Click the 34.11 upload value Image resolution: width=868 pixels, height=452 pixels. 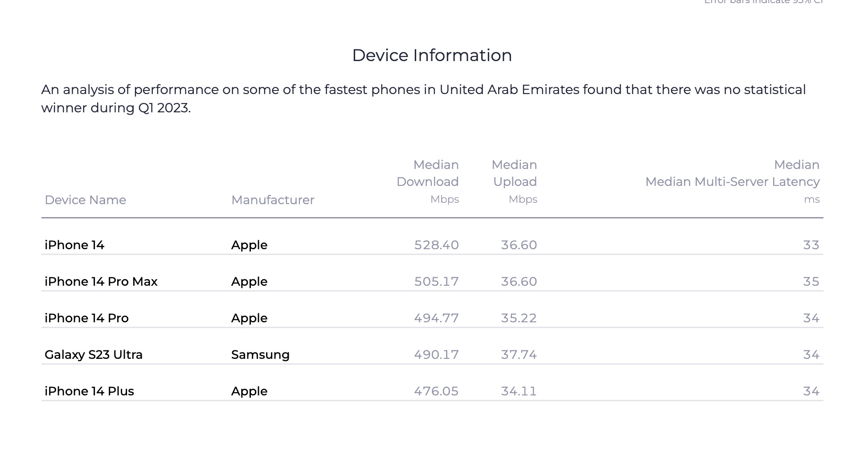pyautogui.click(x=519, y=391)
